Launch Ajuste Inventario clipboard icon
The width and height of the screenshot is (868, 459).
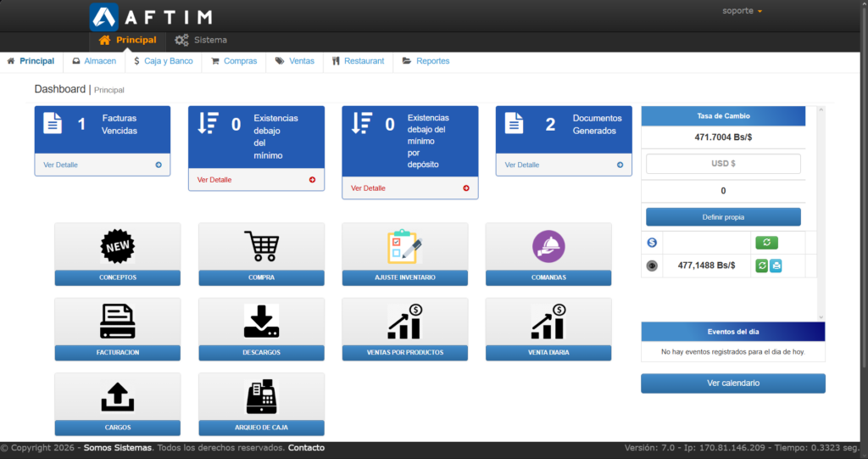[404, 247]
